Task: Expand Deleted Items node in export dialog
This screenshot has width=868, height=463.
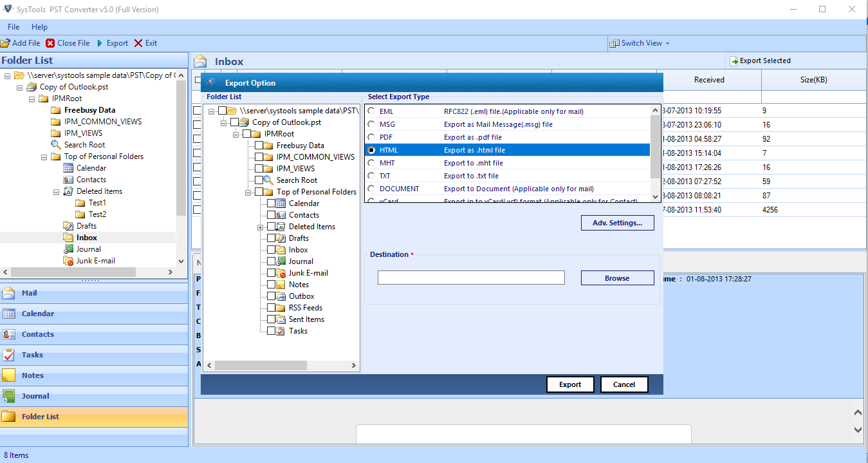Action: [x=261, y=227]
